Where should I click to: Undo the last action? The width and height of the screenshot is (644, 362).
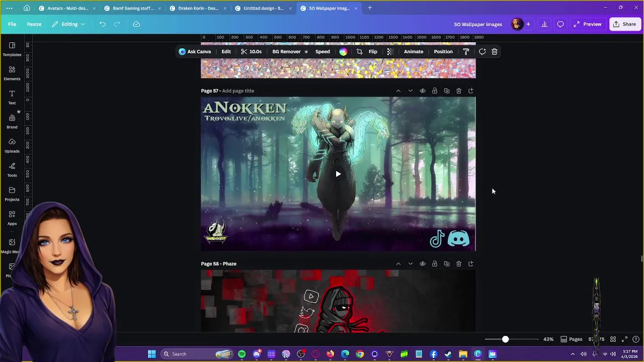103,24
